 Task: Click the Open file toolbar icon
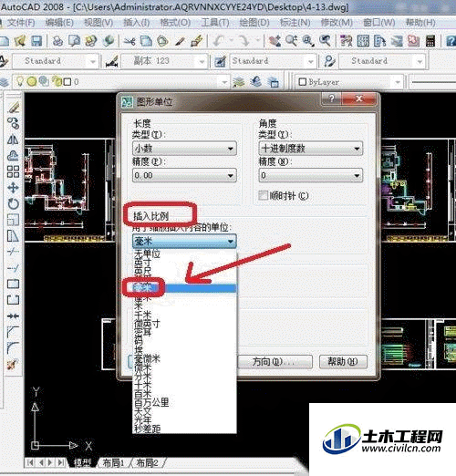coord(20,41)
